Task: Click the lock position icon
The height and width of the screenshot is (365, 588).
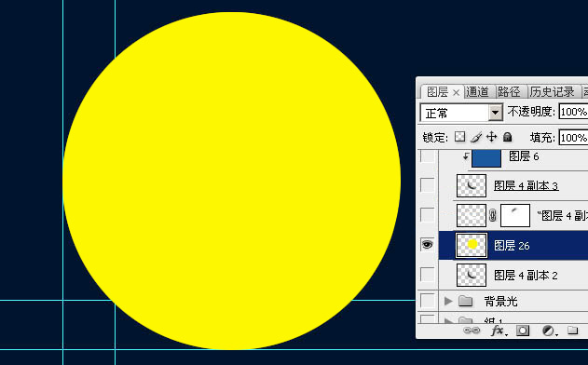Action: 492,137
